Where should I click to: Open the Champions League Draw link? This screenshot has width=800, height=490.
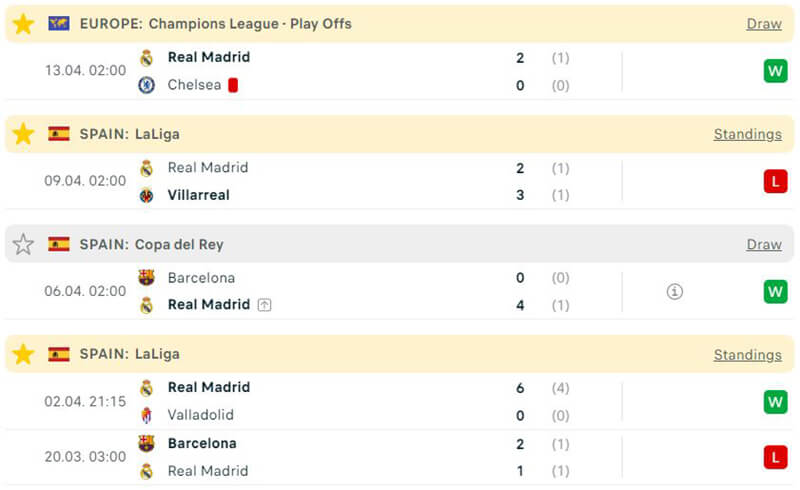coord(763,24)
